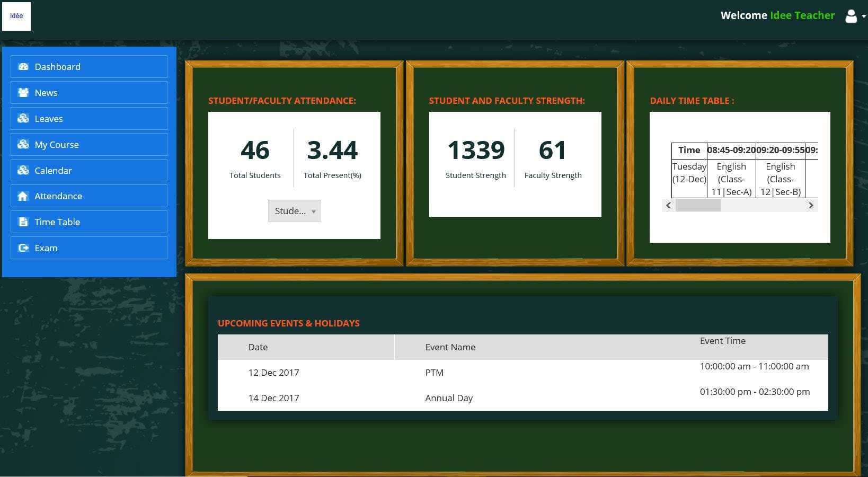
Task: Click the left arrow on the timetable
Action: coord(669,205)
